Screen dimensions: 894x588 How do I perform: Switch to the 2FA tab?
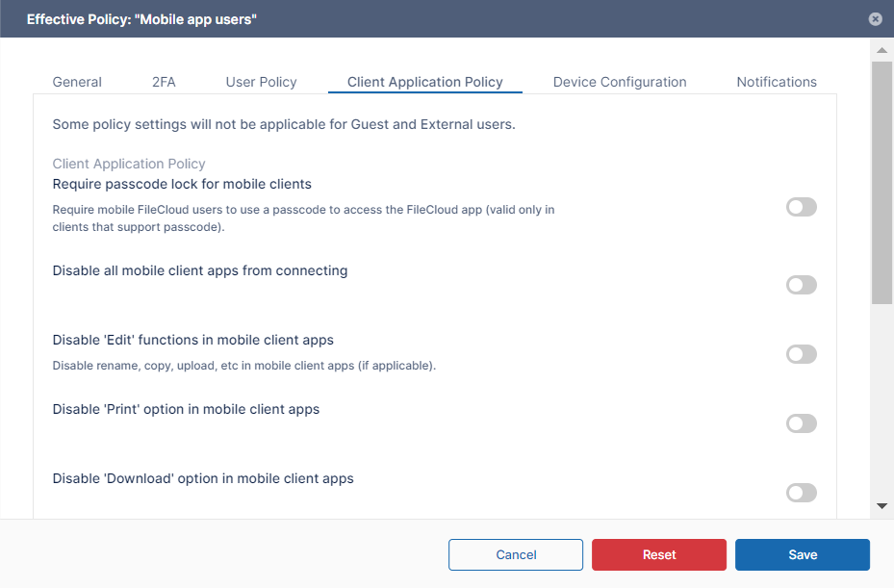tap(164, 82)
